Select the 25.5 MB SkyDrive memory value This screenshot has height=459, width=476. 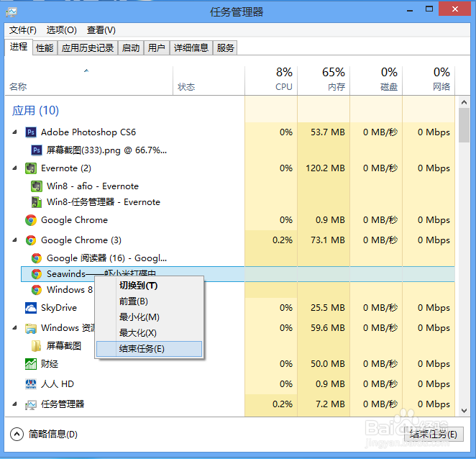point(328,308)
